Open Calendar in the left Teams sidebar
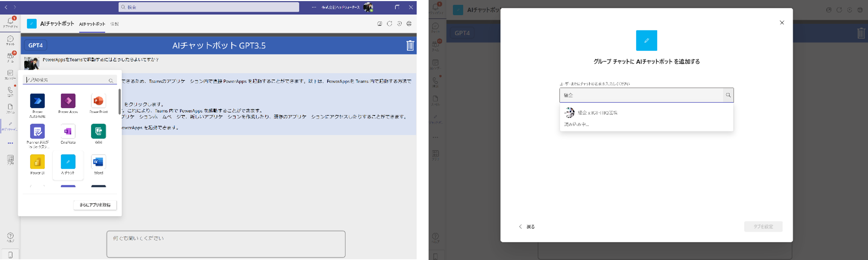Image resolution: width=868 pixels, height=260 pixels. click(10, 75)
